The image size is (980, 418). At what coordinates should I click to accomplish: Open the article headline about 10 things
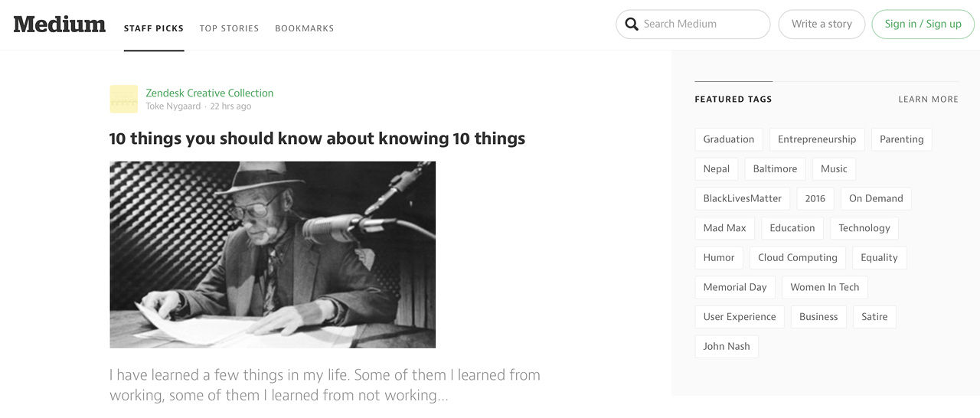coord(317,139)
